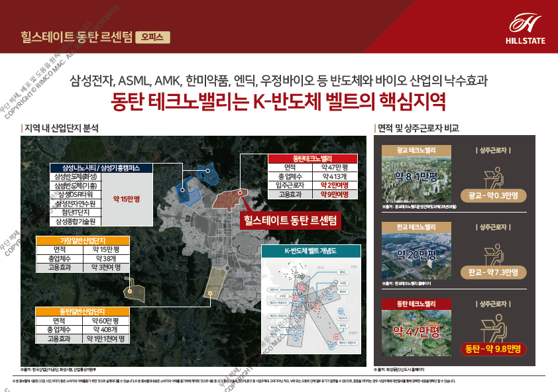Screen dimensions: 558x392
Task: Click the 첨단IT단지 row
Action: (x=76, y=213)
